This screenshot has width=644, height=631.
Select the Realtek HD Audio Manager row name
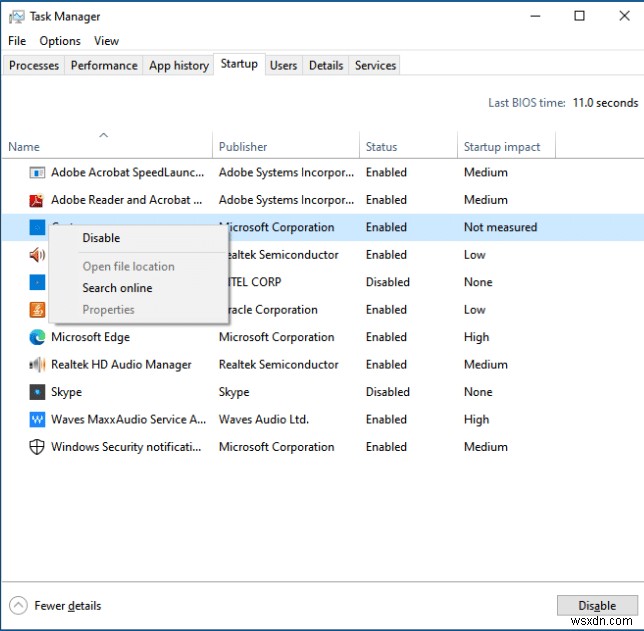coord(121,365)
